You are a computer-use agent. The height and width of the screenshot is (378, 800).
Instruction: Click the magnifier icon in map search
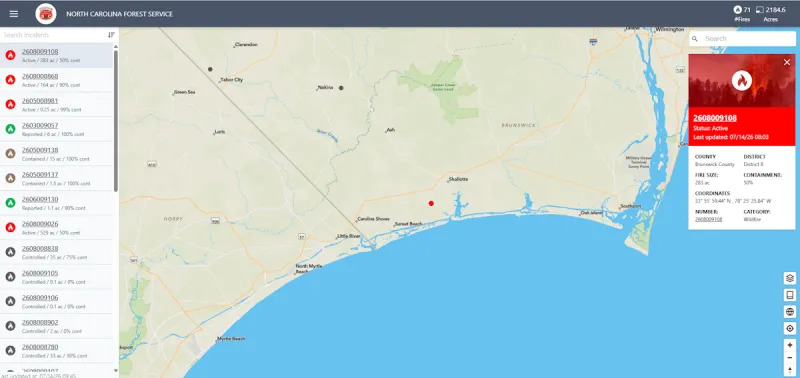(x=695, y=39)
